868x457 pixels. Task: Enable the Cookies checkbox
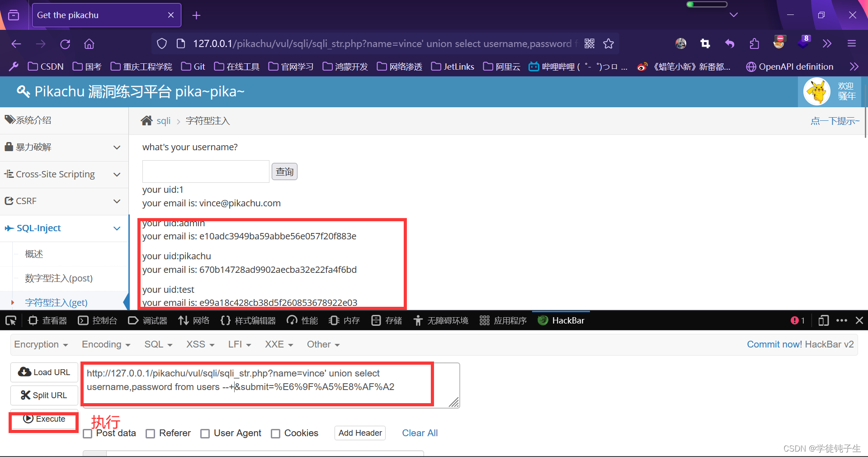point(275,433)
